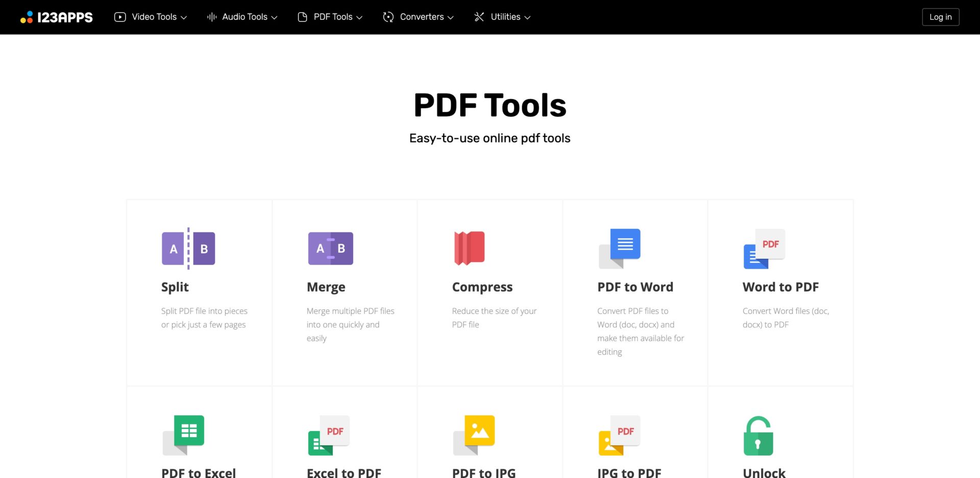Viewport: 980px width, 478px height.
Task: Click the Merge tool card
Action: pyautogui.click(x=345, y=293)
